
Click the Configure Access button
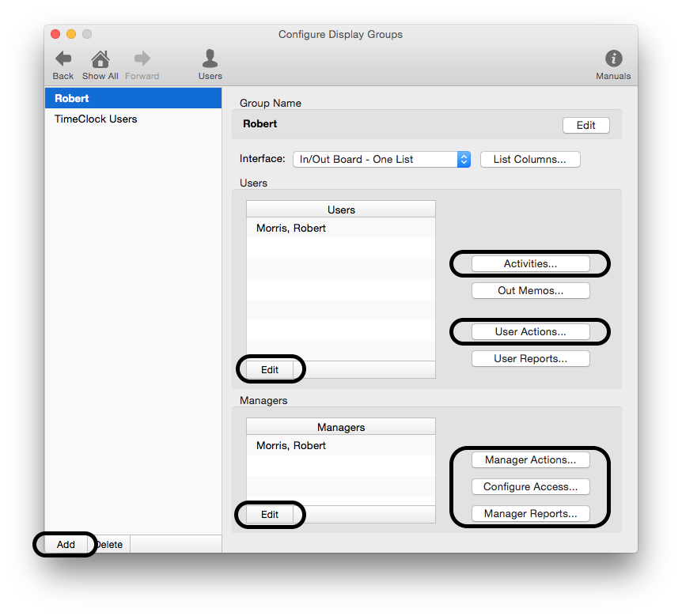point(530,486)
